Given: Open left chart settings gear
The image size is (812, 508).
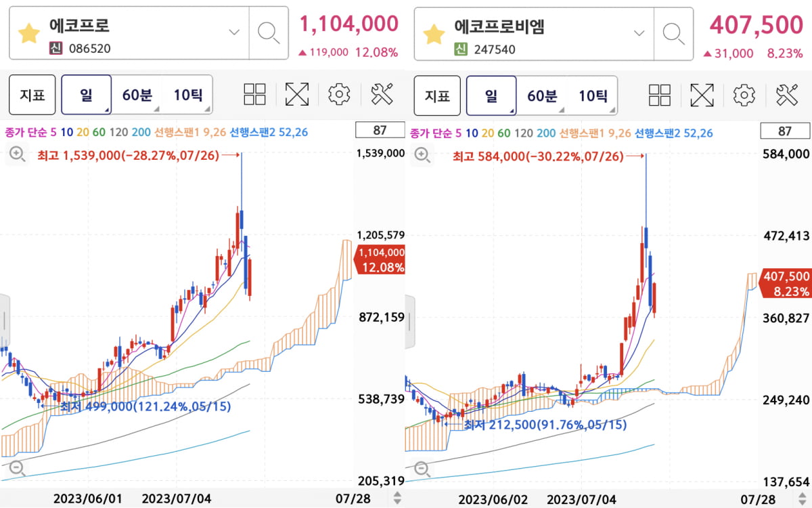Looking at the screenshot, I should 339,95.
